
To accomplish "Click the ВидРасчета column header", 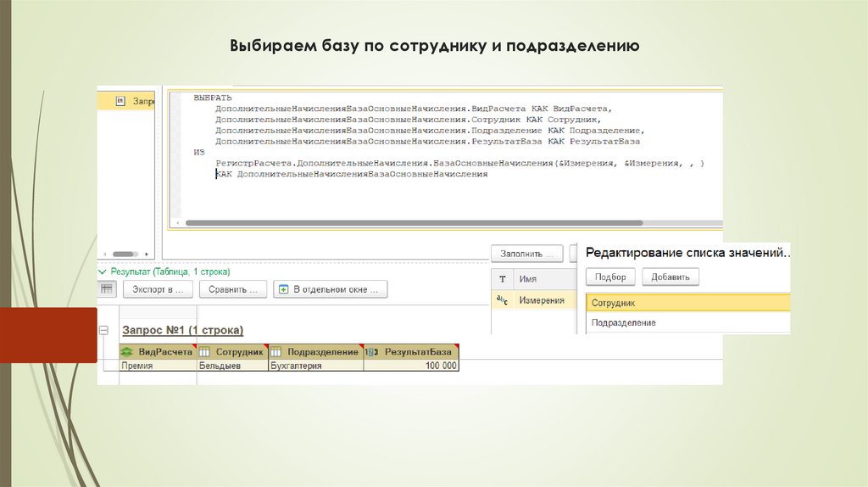I will click(159, 352).
